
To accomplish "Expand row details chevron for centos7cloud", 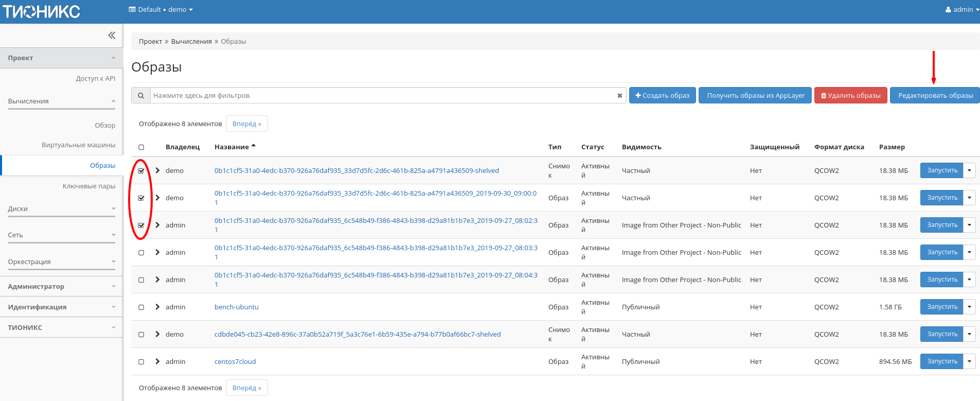I will pos(157,361).
